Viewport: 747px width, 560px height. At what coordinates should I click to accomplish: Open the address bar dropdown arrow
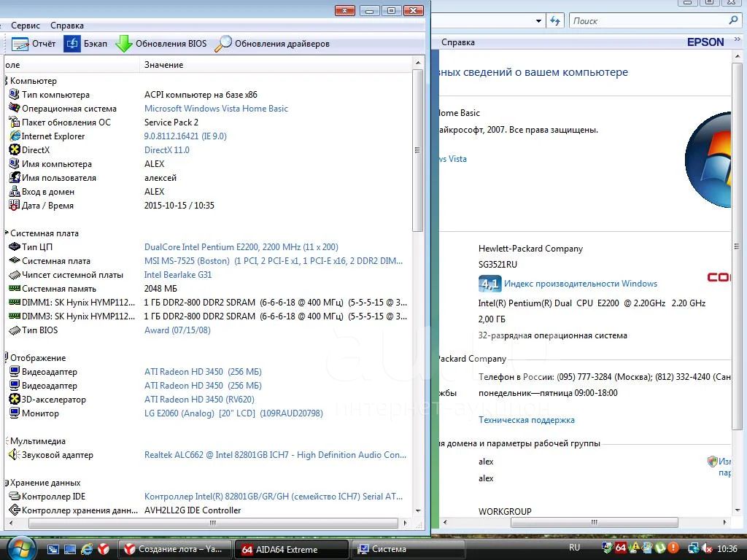point(538,20)
